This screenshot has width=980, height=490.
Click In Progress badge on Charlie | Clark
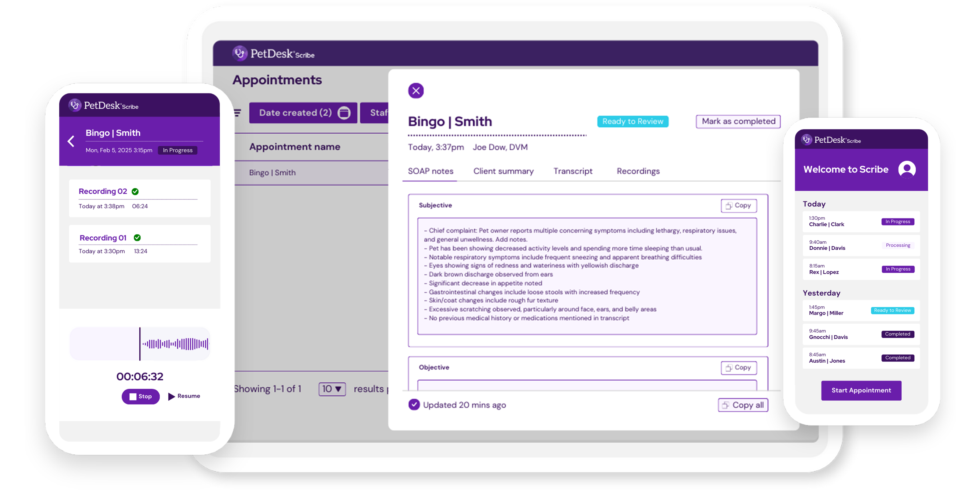898,221
